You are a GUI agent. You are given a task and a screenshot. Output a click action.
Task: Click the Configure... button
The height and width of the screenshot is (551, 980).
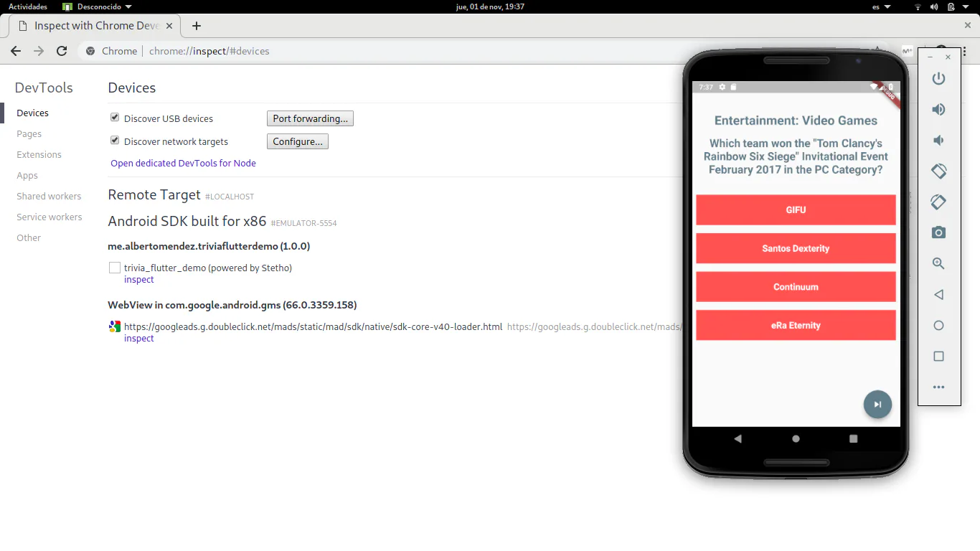298,141
